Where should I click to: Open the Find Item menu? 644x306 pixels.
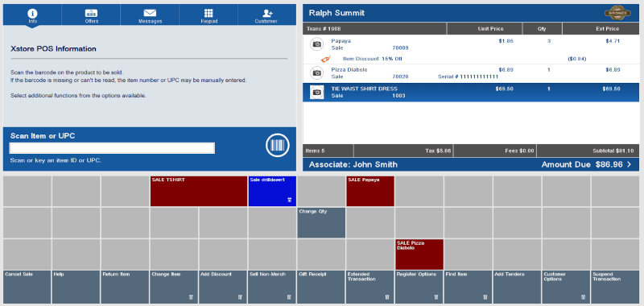point(469,287)
